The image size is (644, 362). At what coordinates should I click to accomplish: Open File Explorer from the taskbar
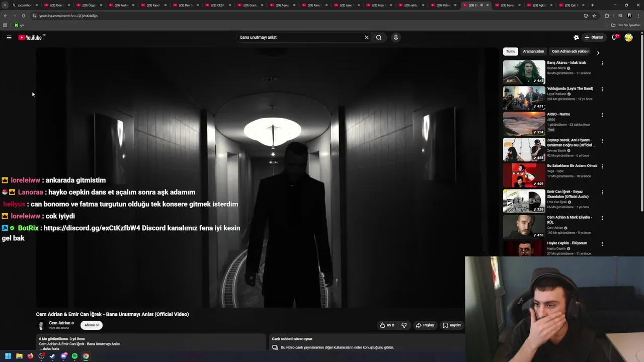pyautogui.click(x=19, y=356)
